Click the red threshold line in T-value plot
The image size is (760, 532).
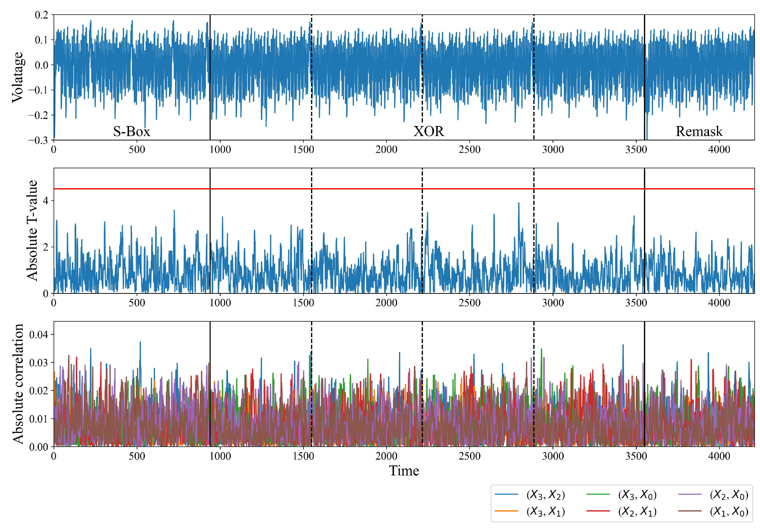265,189
